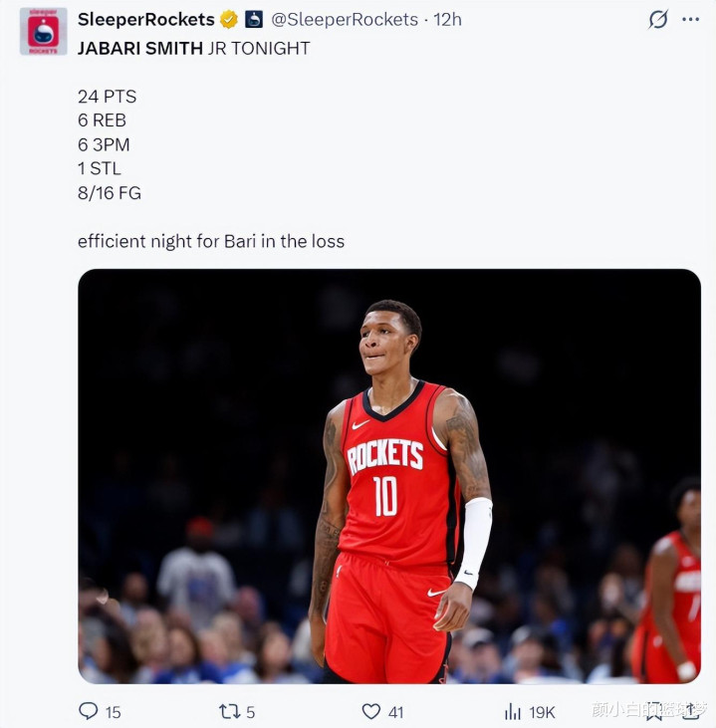The image size is (716, 728).
Task: Like the tweet with heart icon
Action: tap(371, 711)
